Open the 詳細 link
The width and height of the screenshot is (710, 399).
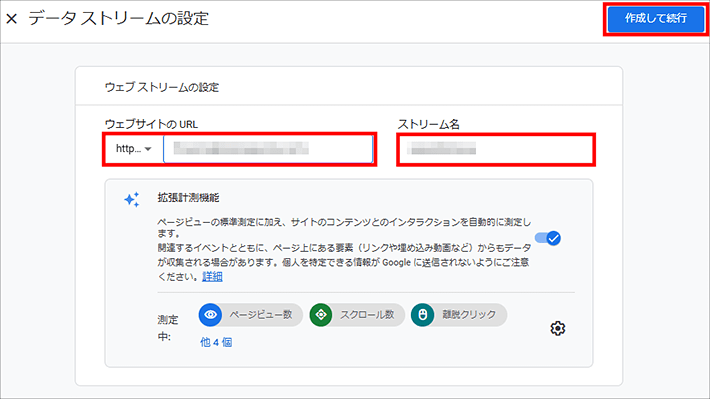pyautogui.click(x=212, y=277)
